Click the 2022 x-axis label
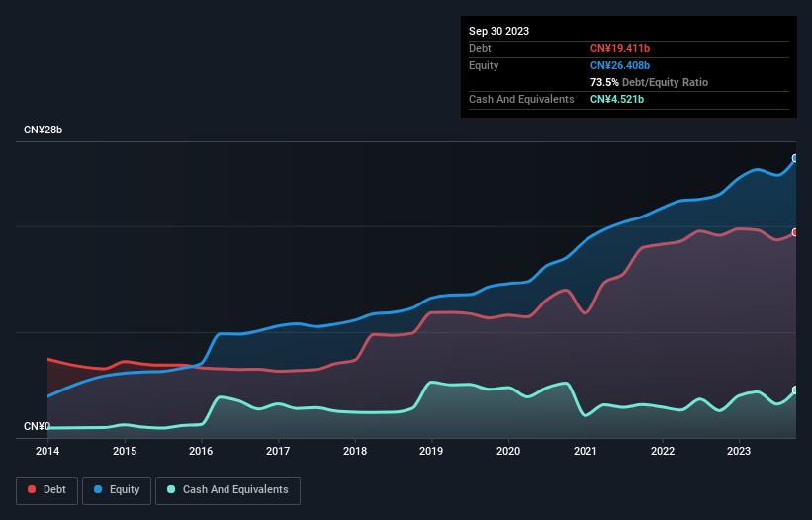This screenshot has width=812, height=520. (663, 451)
